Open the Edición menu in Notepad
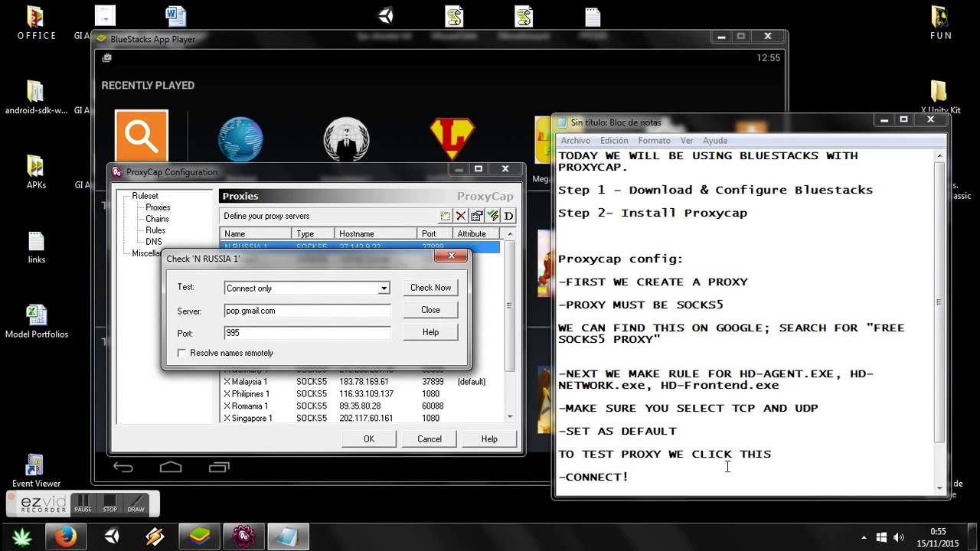Screen dimensions: 980x551 pos(614,141)
